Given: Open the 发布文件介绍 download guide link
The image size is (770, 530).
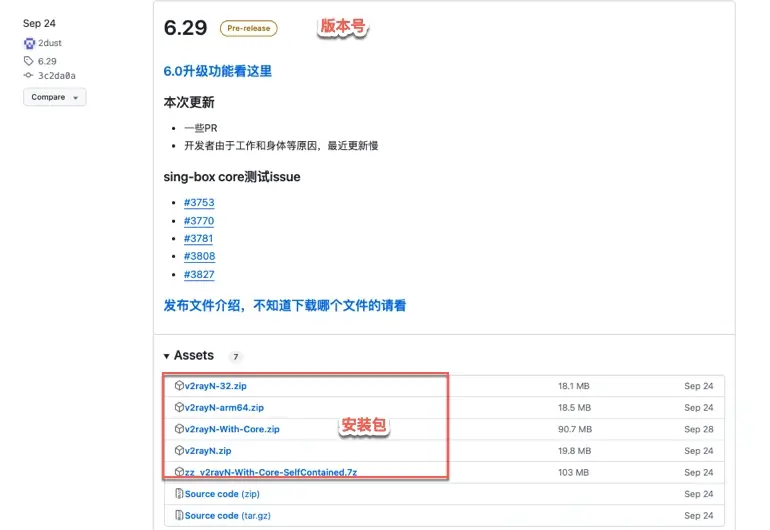Looking at the screenshot, I should (285, 306).
